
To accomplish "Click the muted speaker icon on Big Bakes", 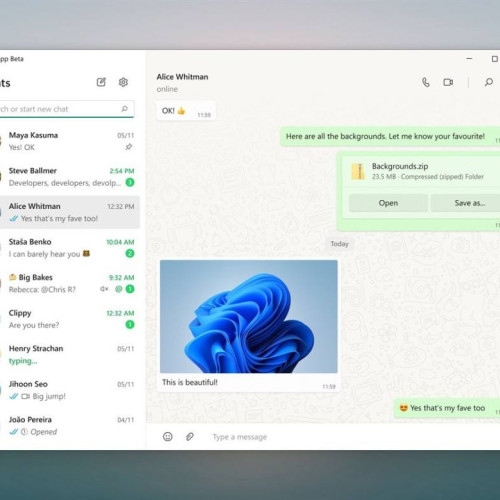I will coord(104,289).
